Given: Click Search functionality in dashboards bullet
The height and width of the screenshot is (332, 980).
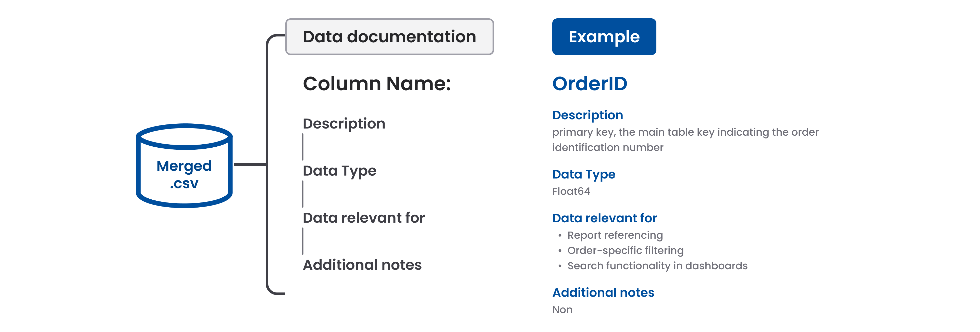Looking at the screenshot, I should click(x=657, y=266).
